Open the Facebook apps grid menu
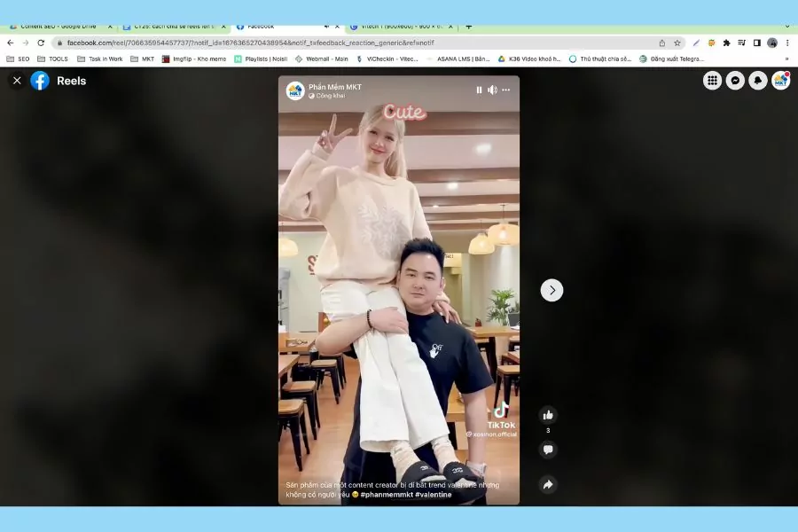Viewport: 798px width, 532px height. (713, 81)
